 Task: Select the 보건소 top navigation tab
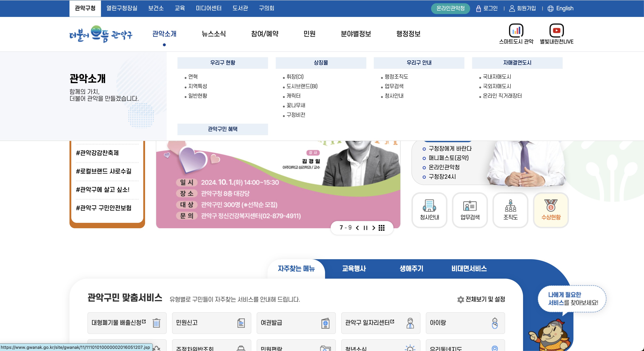tap(156, 8)
